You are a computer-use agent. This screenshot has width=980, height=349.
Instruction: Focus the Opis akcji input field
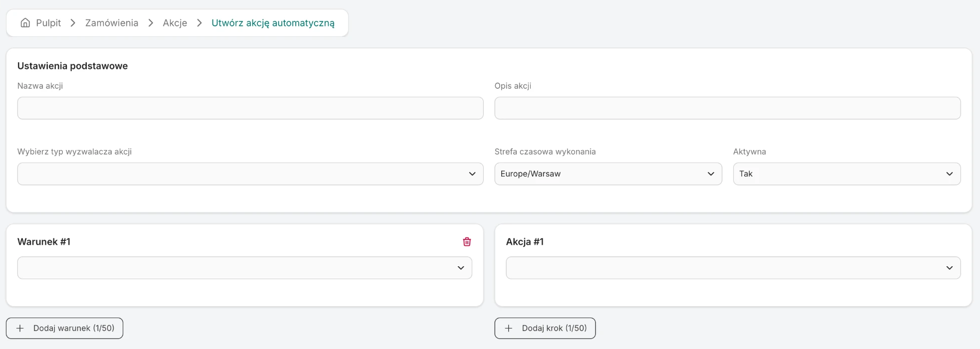728,108
